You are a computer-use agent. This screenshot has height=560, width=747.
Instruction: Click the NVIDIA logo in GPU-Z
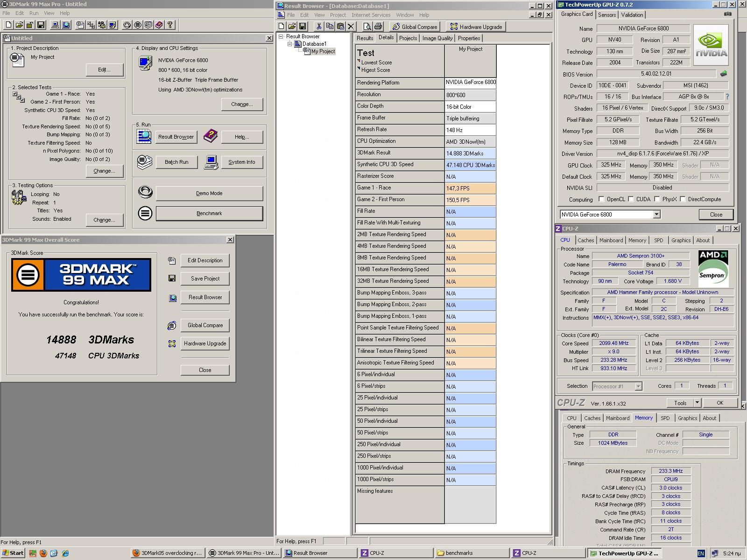[711, 45]
